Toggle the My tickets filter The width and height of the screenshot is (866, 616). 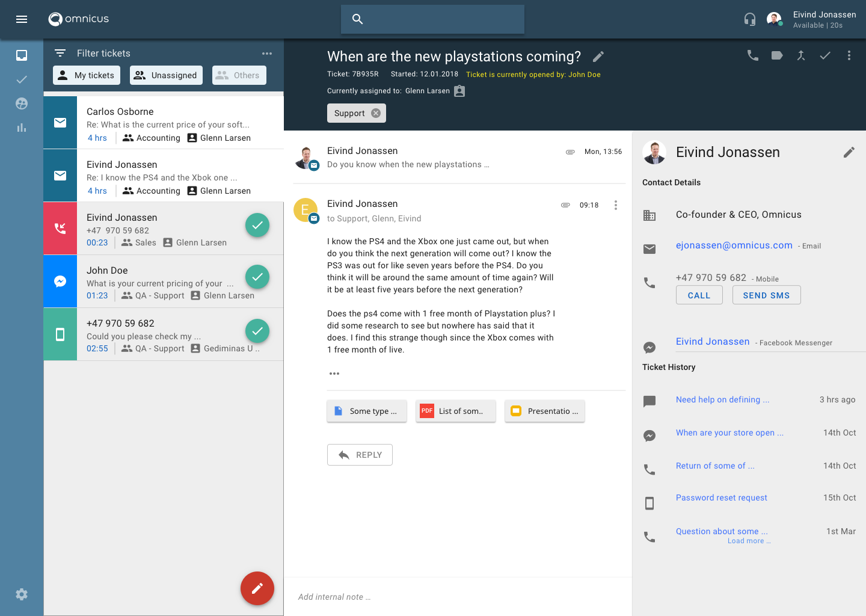click(87, 75)
